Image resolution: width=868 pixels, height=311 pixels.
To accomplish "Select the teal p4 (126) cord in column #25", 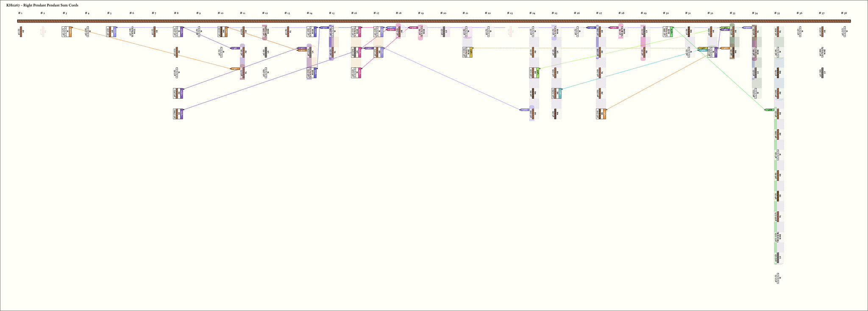I will (x=556, y=93).
